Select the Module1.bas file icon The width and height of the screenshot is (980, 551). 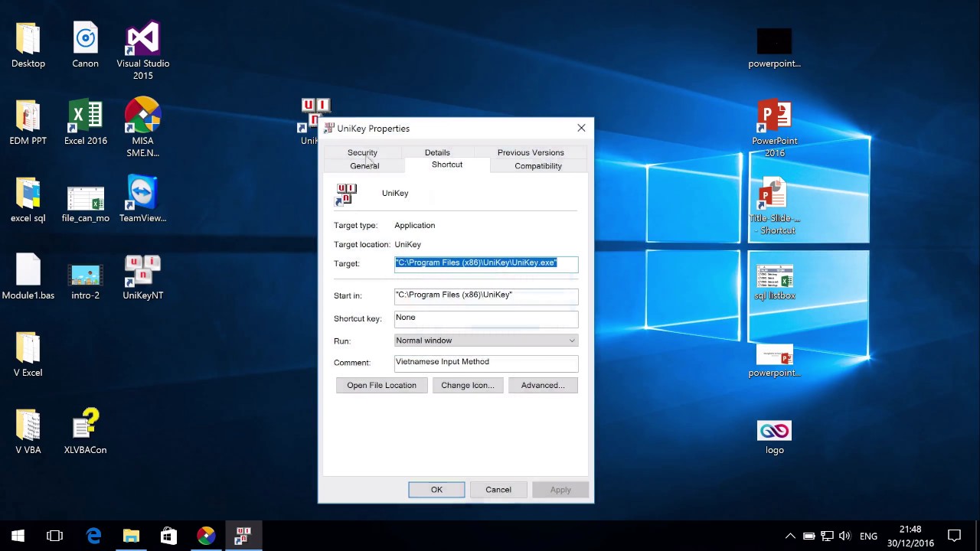tap(28, 278)
